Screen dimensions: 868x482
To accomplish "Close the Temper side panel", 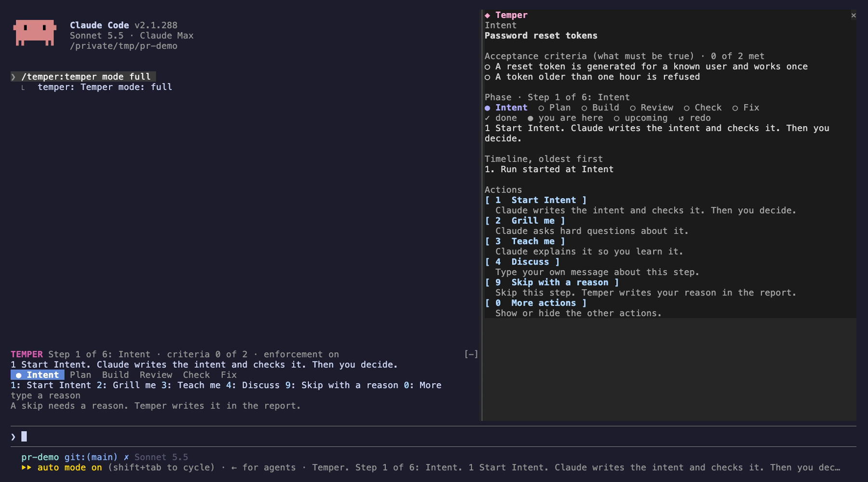I will click(854, 15).
